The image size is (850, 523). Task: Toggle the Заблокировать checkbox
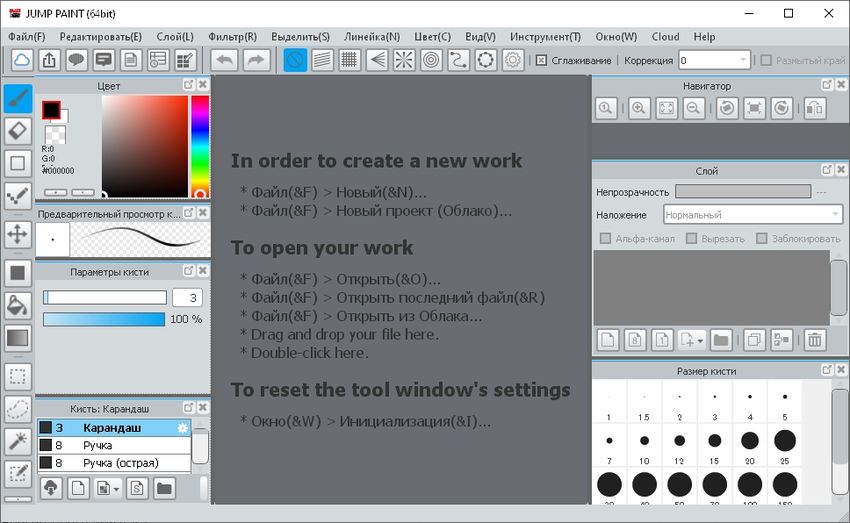[x=762, y=238]
